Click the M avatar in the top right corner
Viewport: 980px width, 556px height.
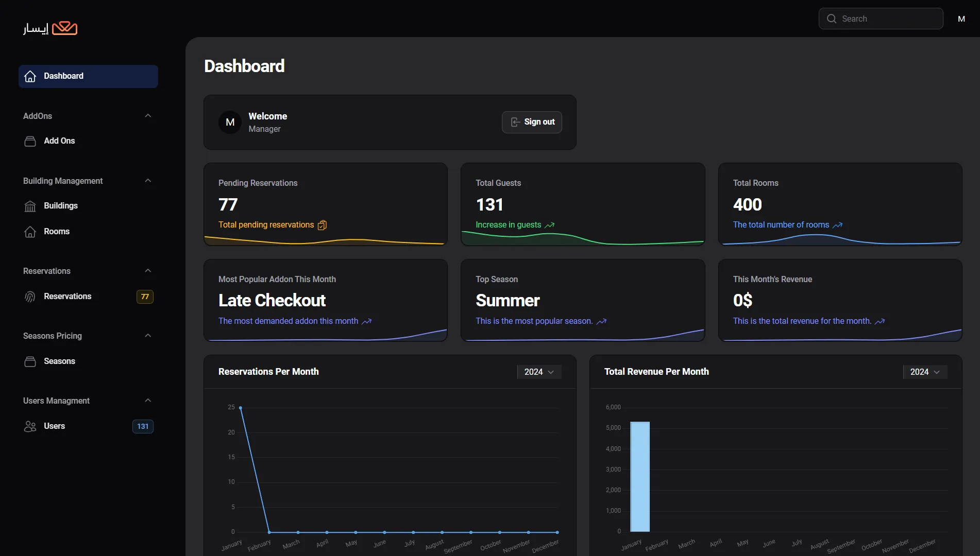coord(961,19)
